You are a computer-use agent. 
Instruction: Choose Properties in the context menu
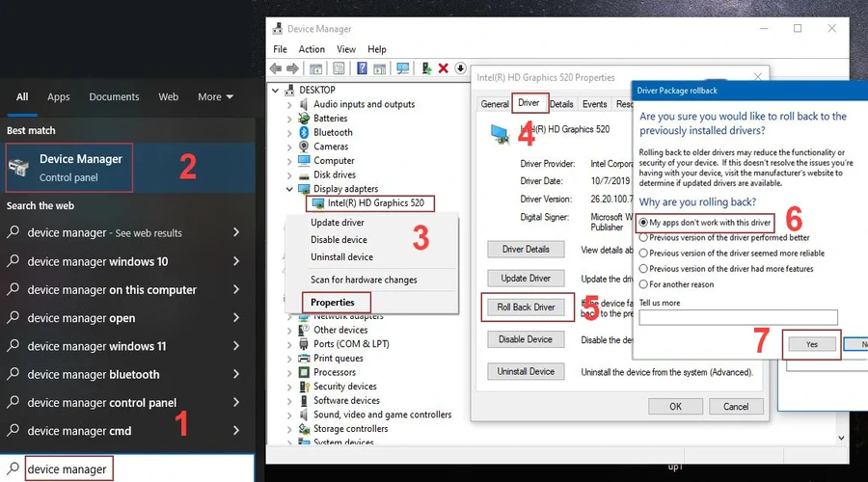click(332, 302)
